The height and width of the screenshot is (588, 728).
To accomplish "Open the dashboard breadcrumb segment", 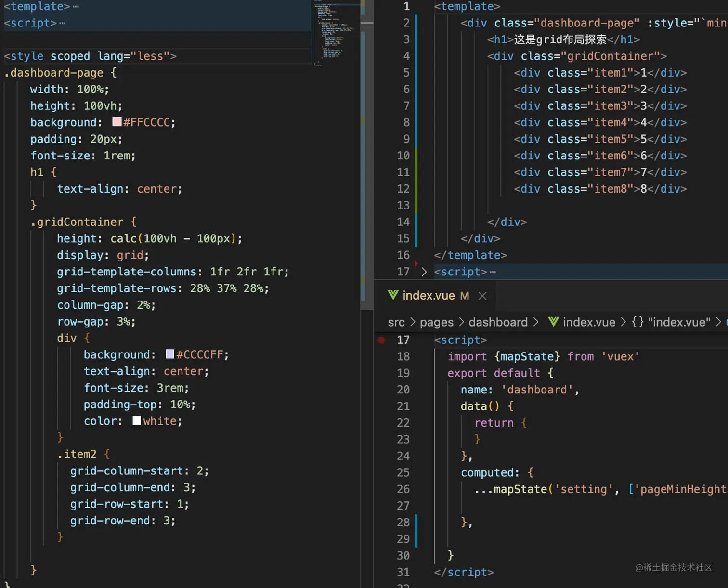I will tap(498, 322).
